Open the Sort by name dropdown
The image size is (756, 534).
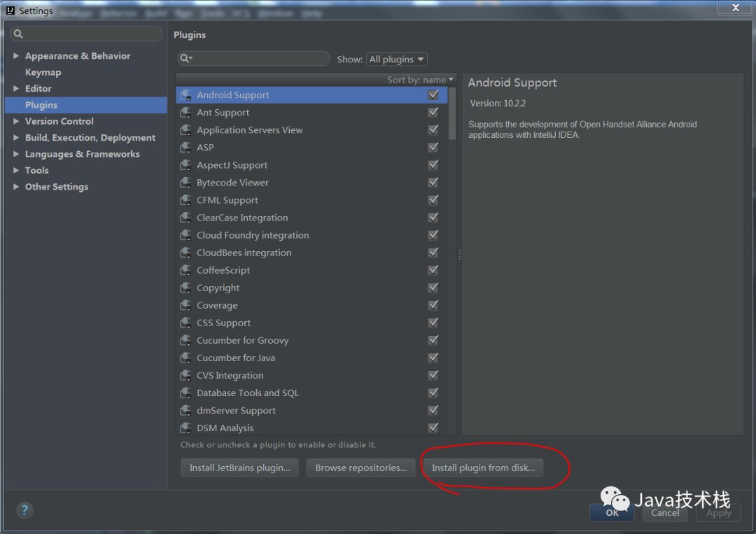point(420,80)
